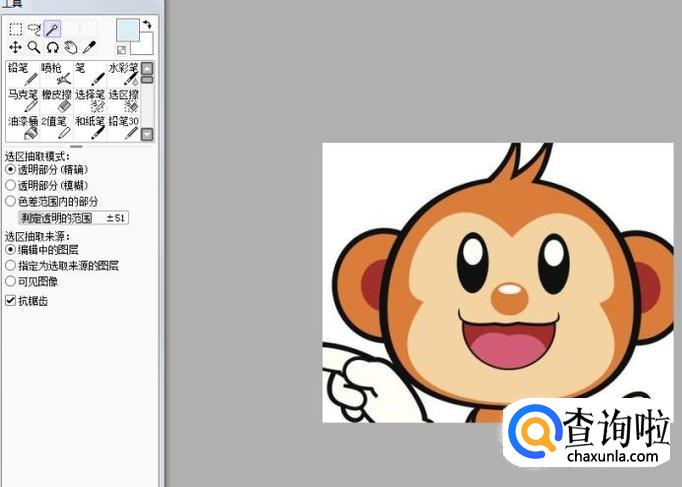Choose the 笔 pen brush
Screen dimensions: 682x487
coord(90,74)
